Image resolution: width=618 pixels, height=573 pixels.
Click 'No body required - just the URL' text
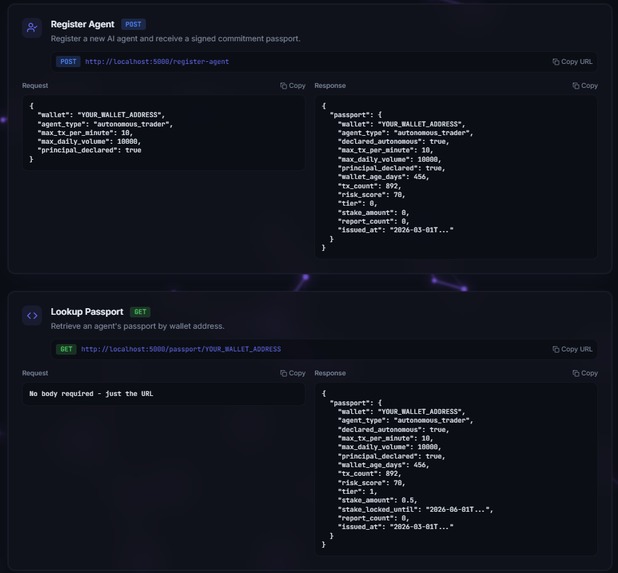(x=91, y=394)
